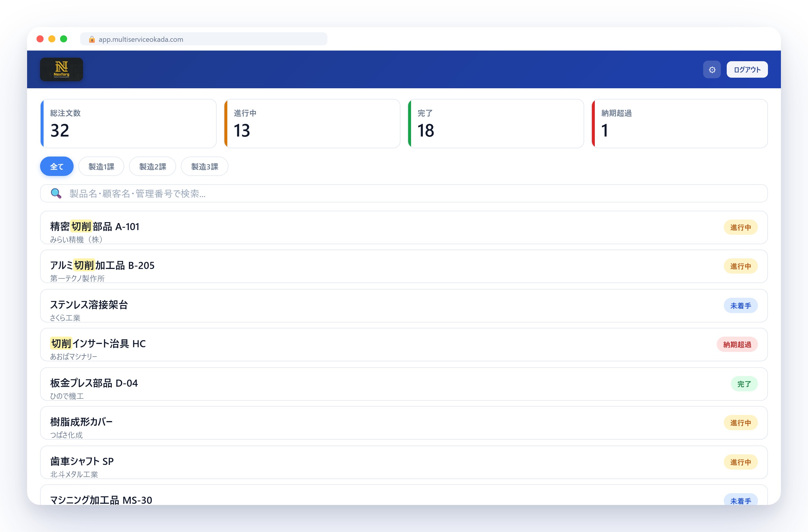Click the green window maximize button
Image resolution: width=808 pixels, height=532 pixels.
(x=64, y=39)
